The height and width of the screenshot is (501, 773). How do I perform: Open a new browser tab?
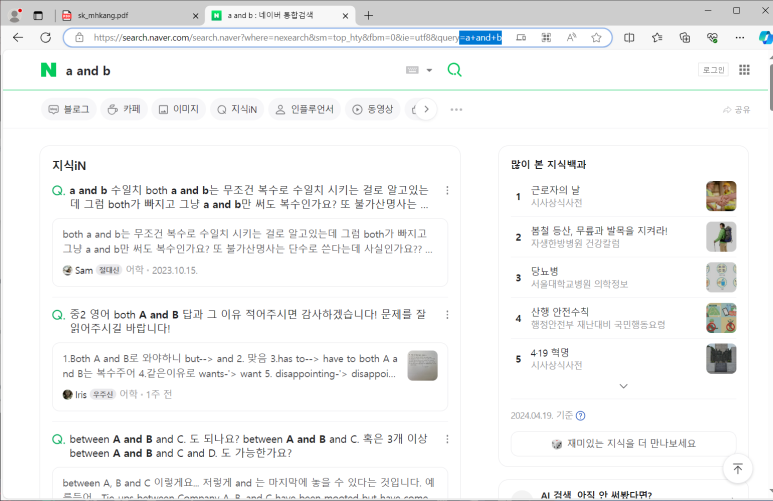(368, 16)
